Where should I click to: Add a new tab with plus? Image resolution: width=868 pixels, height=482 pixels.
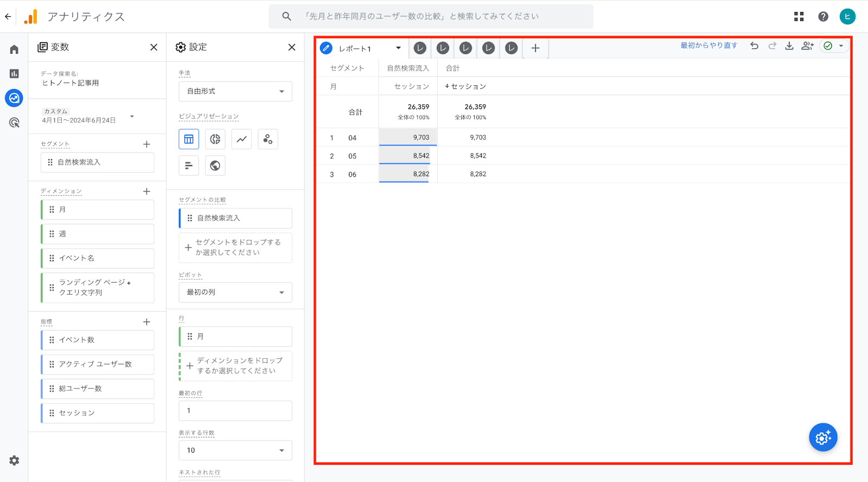click(535, 48)
